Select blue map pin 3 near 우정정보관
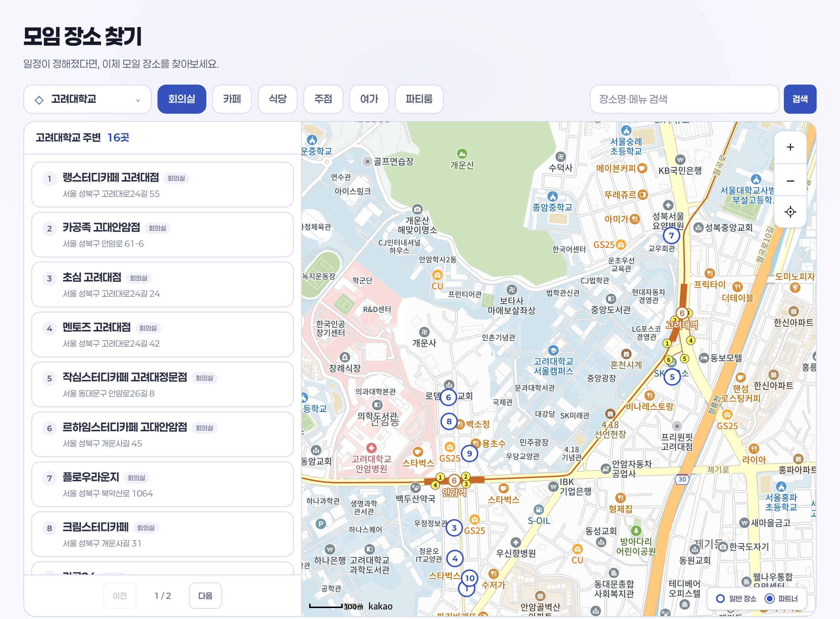This screenshot has height=619, width=840. [454, 528]
